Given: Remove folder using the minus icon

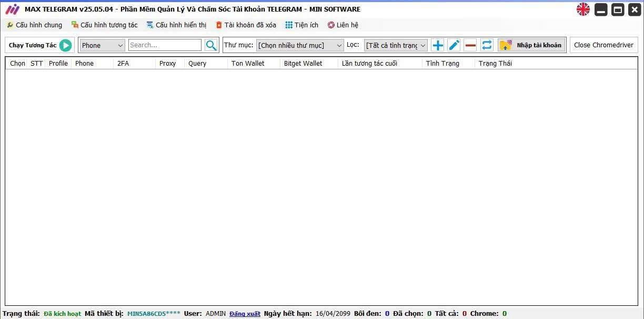Looking at the screenshot, I should [470, 45].
